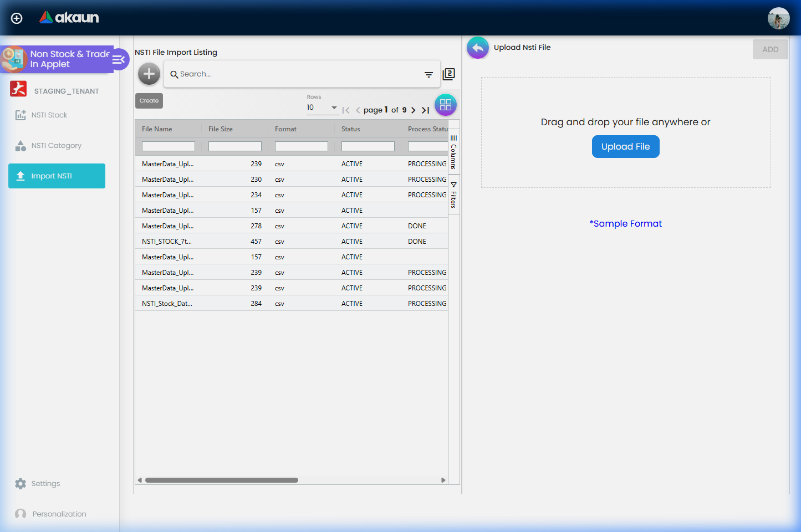Viewport: 801px width, 532px height.
Task: Open the filter funnel beside the search bar
Action: (428, 74)
